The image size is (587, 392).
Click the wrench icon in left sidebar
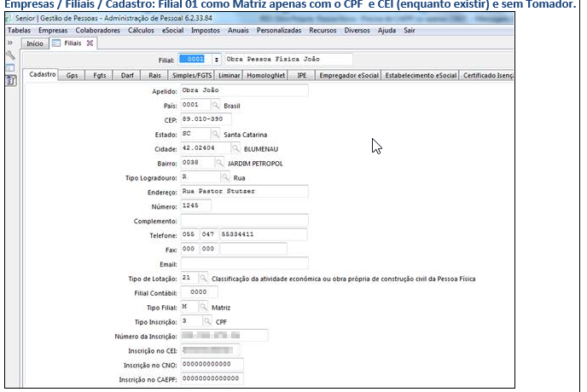pos(10,55)
